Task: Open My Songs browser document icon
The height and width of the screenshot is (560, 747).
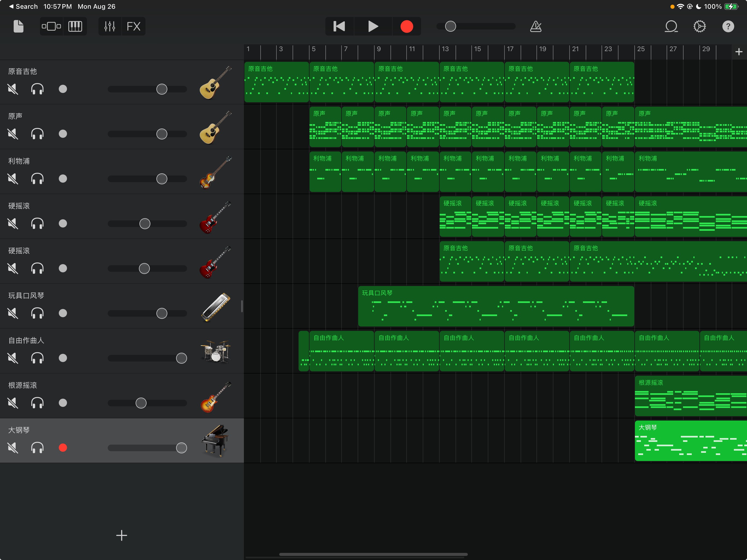Action: pyautogui.click(x=19, y=26)
